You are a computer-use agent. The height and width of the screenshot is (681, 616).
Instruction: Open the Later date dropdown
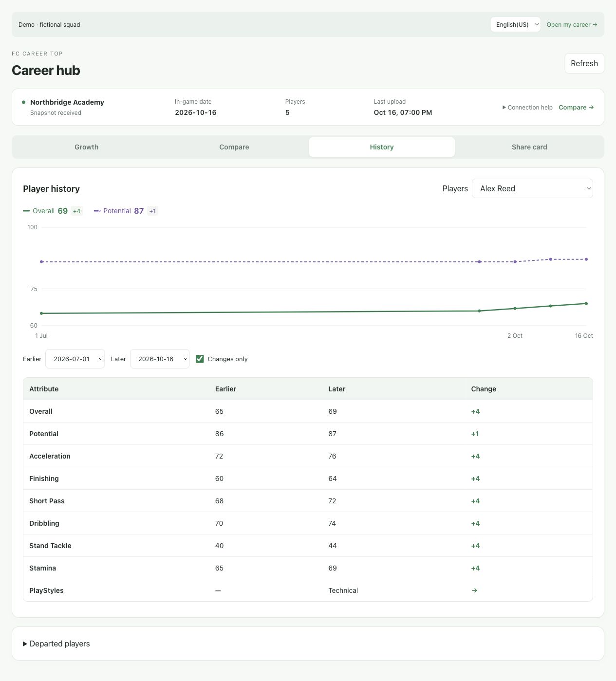pos(160,359)
